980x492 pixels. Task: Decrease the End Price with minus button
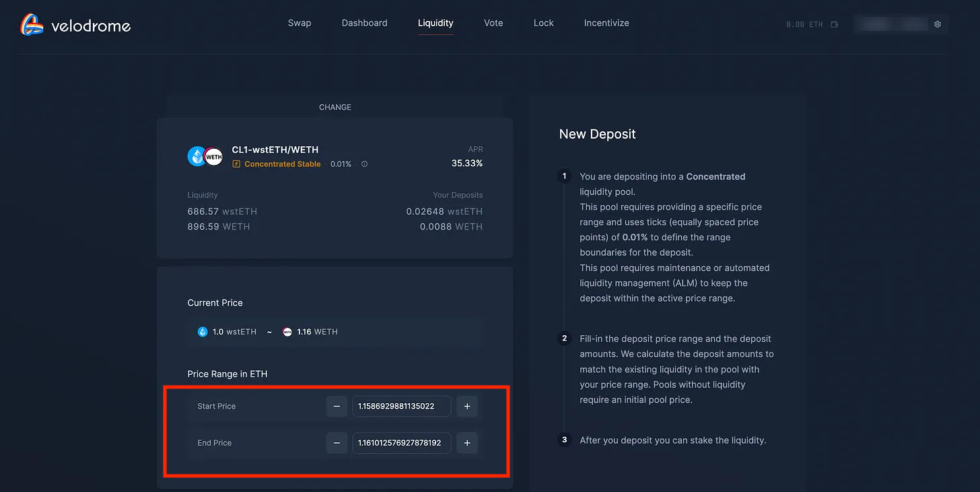coord(337,443)
